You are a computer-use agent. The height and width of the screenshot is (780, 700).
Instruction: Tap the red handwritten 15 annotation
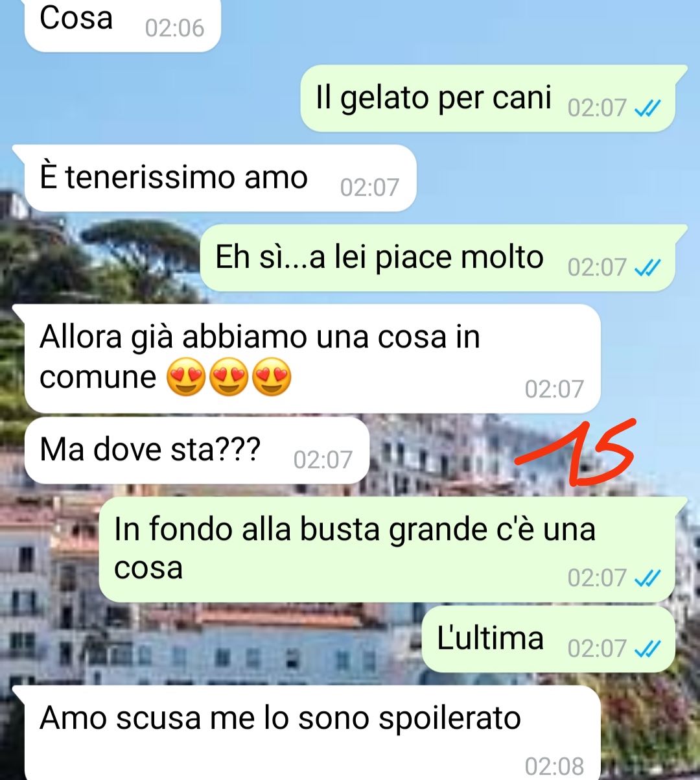576,453
